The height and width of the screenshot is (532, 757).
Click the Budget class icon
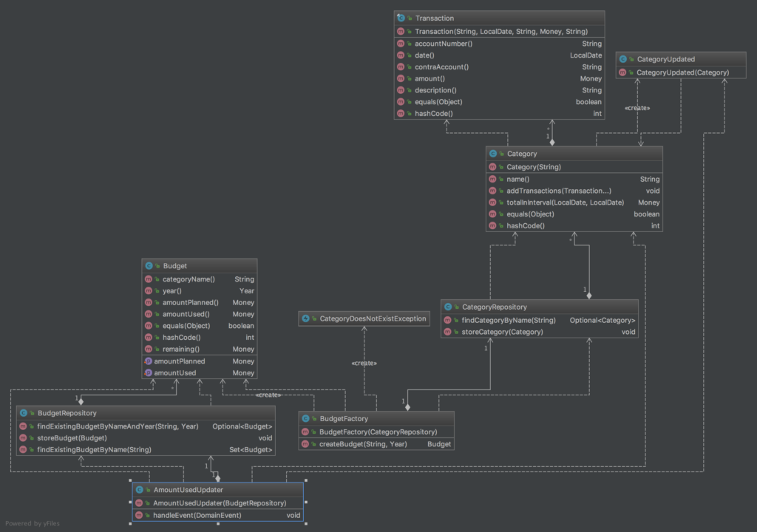coord(149,266)
